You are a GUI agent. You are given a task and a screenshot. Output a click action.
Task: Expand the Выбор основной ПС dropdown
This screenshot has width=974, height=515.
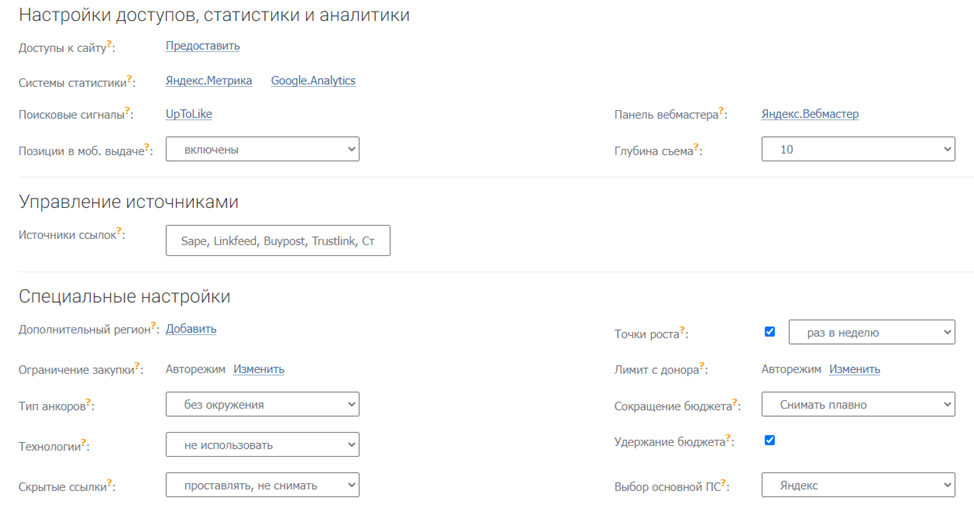tap(858, 485)
